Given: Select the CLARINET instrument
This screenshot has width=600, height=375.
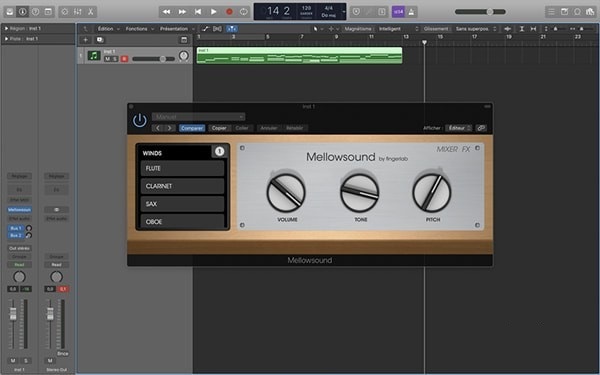Looking at the screenshot, I should click(182, 186).
